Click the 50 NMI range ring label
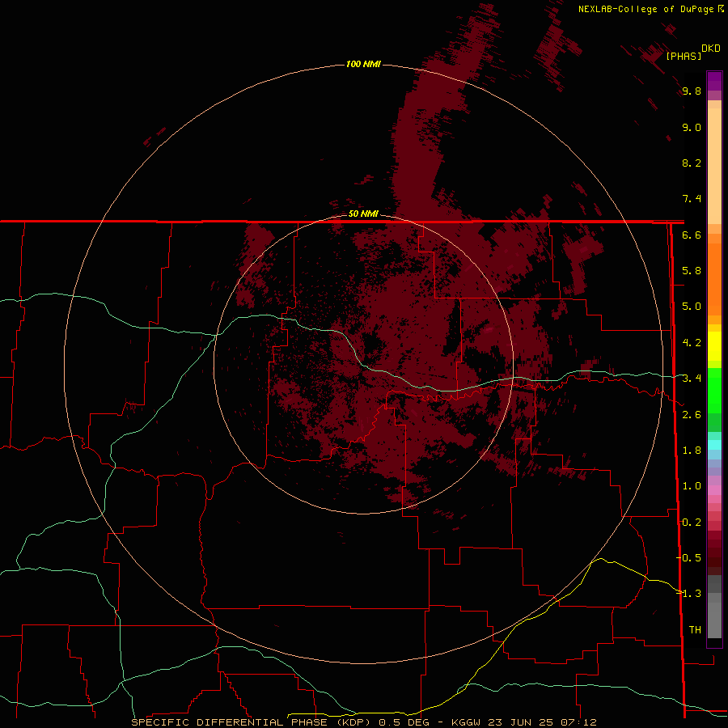Viewport: 728px width, 728px height. coord(363,214)
